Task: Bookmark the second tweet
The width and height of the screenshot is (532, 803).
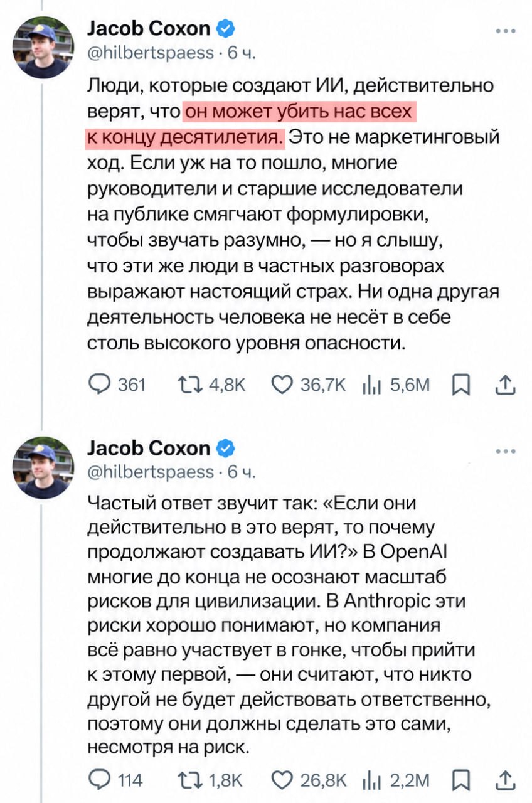Action: pos(461,781)
